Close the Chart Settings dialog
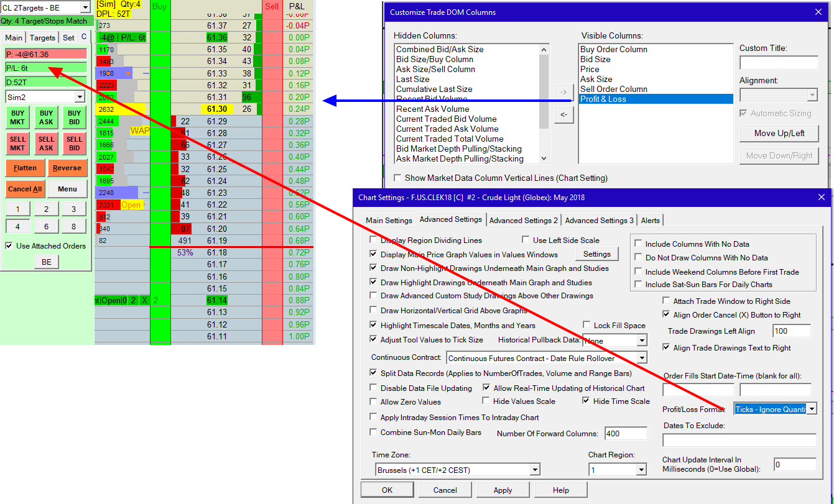This screenshot has width=834, height=504. [x=821, y=198]
